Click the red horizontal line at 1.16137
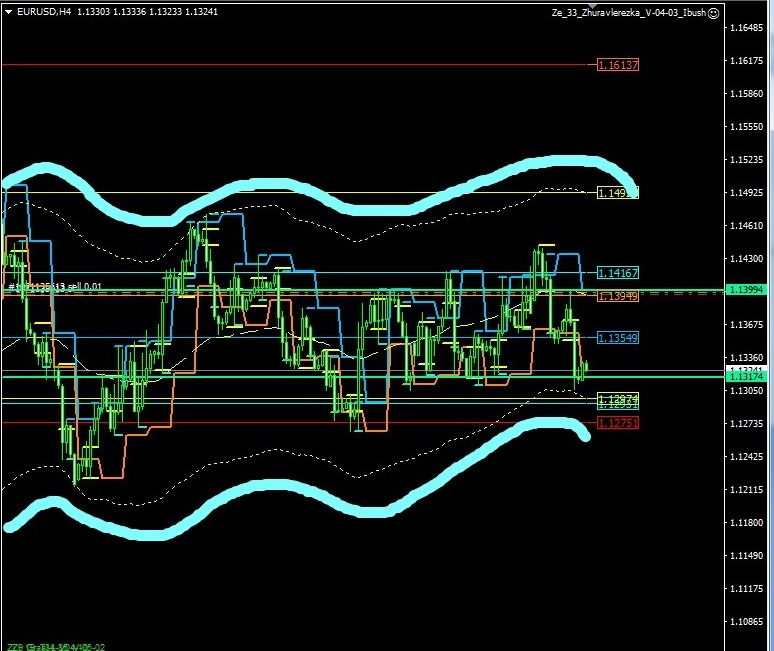The height and width of the screenshot is (651, 774). pos(300,64)
